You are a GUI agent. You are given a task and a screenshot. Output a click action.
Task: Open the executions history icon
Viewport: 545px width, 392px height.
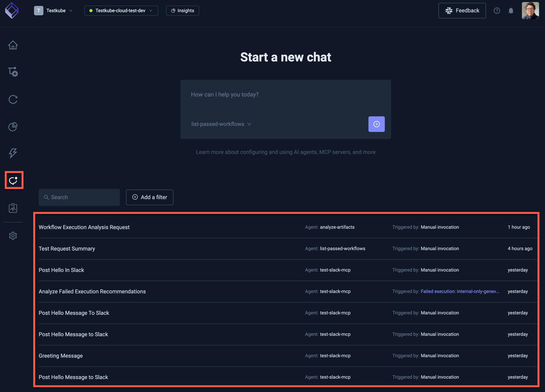click(13, 99)
